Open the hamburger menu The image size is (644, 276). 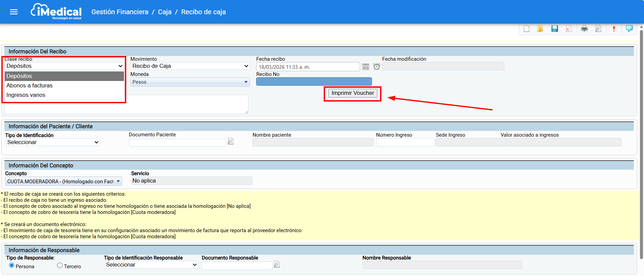point(14,12)
